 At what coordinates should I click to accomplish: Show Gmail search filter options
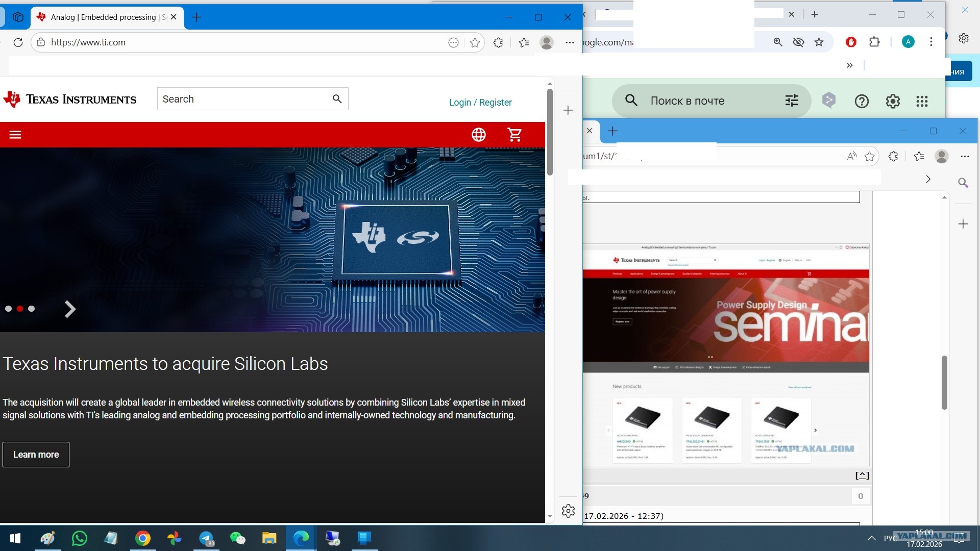[792, 101]
